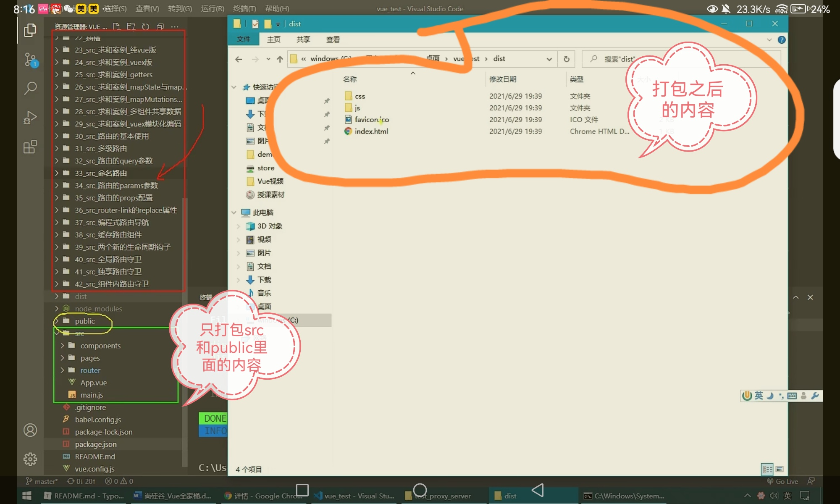Screen dimensions: 840x504
Task: Expand the router folder in src
Action: pos(90,370)
